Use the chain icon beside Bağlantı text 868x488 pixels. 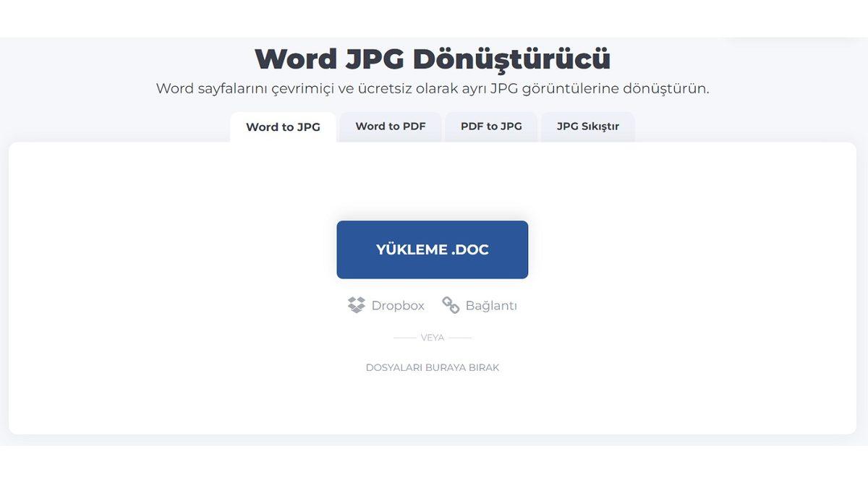(450, 306)
